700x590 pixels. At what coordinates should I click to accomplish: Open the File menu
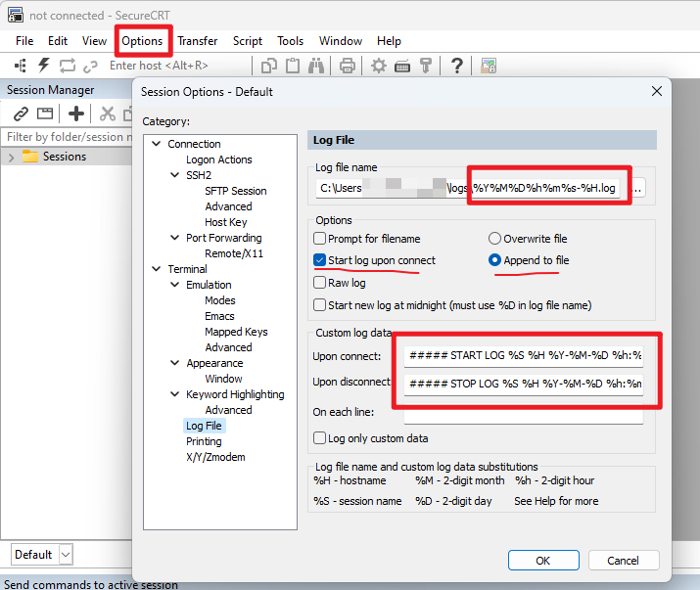(24, 41)
